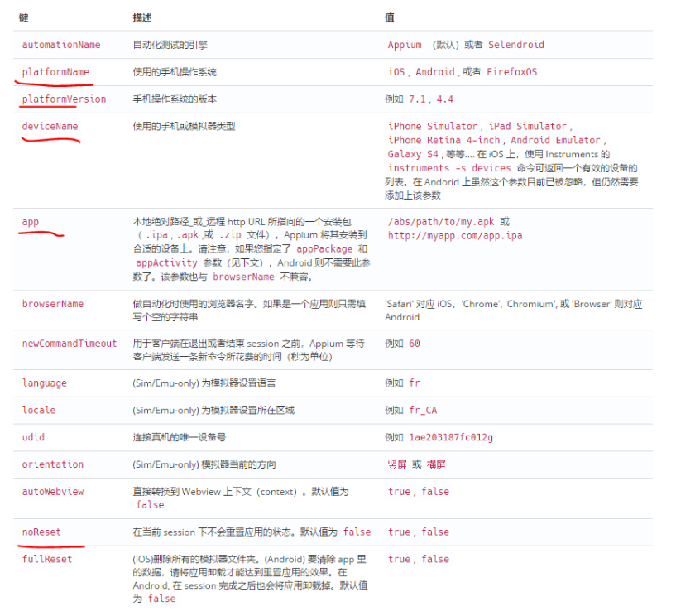Click true value in fullReset row

(x=399, y=560)
